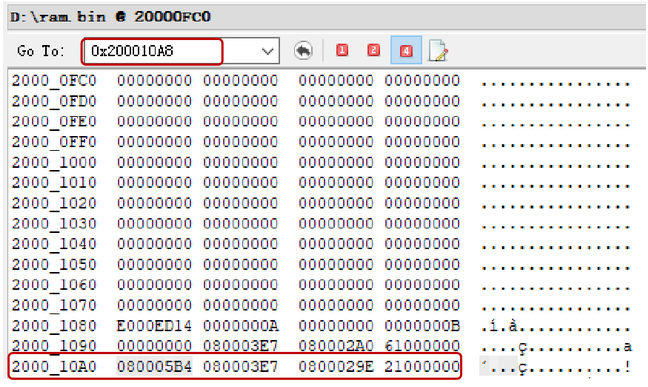Open the edit memory pencil icon

438,51
